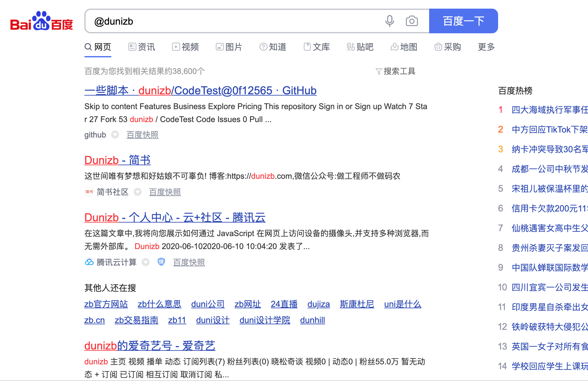Search related term zb11

click(177, 320)
